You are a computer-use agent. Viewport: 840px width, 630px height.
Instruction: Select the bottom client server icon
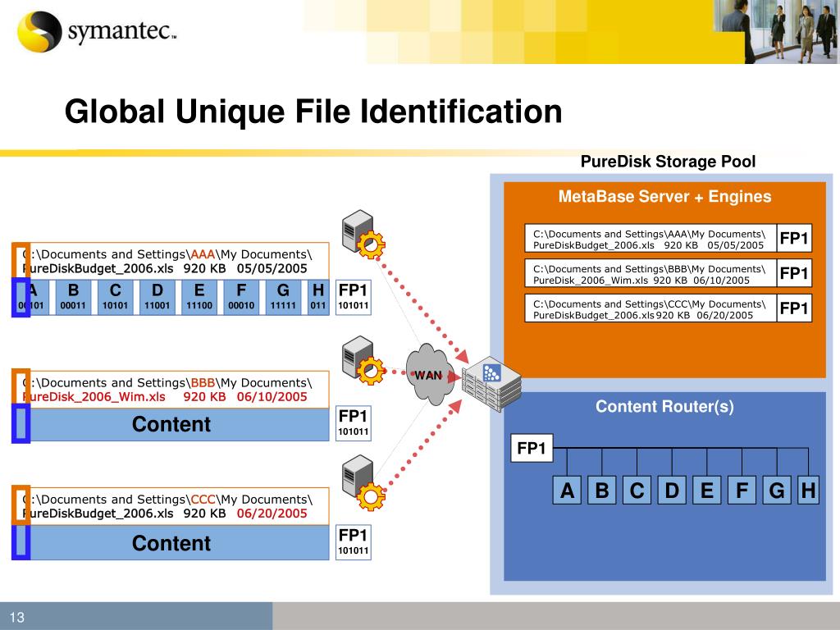(x=363, y=482)
